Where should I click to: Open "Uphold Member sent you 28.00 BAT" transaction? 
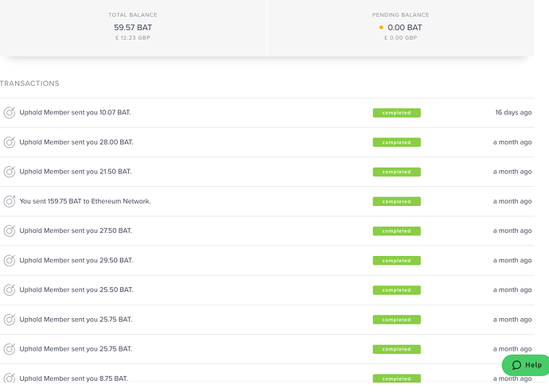tap(76, 142)
